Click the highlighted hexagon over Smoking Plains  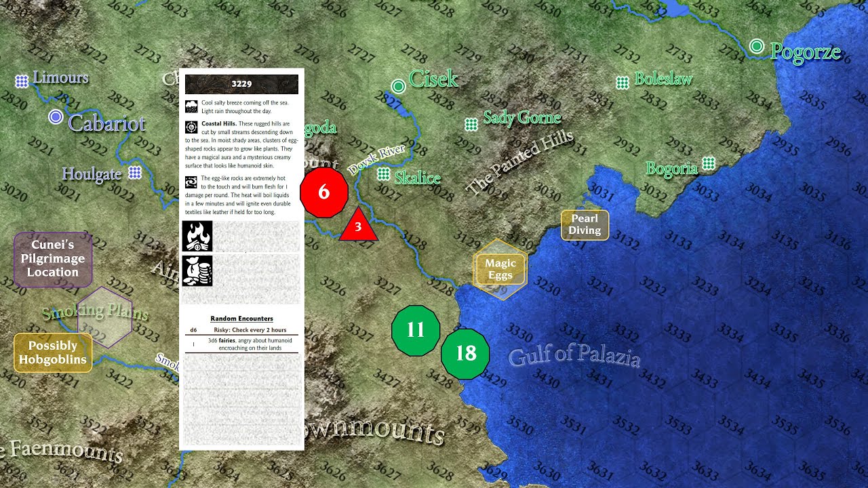pyautogui.click(x=104, y=317)
